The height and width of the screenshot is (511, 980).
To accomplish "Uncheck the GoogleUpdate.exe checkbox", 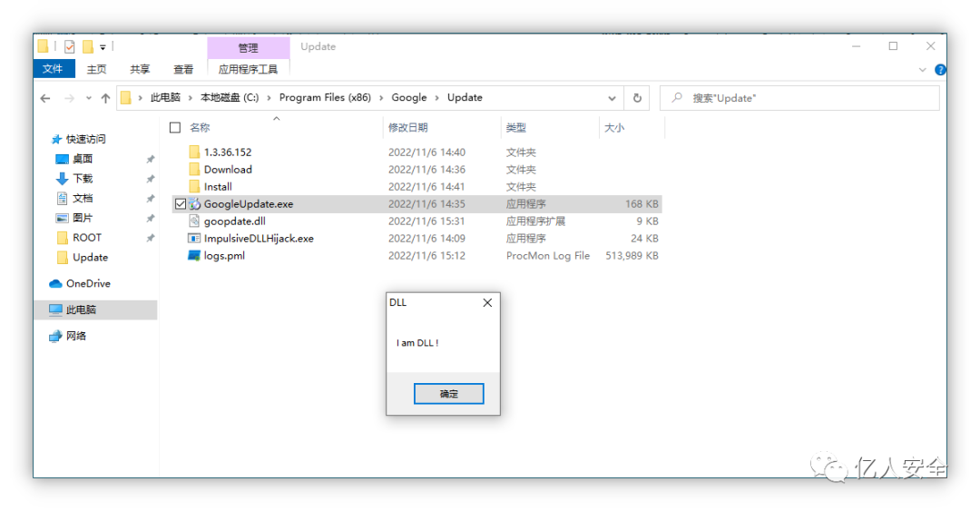I will click(x=181, y=204).
